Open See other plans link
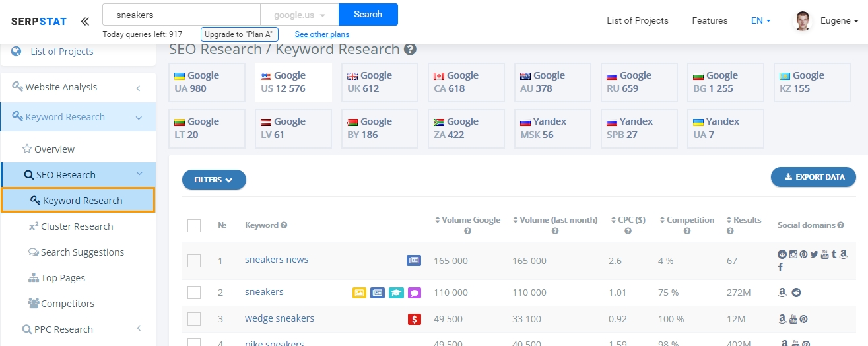 click(322, 34)
